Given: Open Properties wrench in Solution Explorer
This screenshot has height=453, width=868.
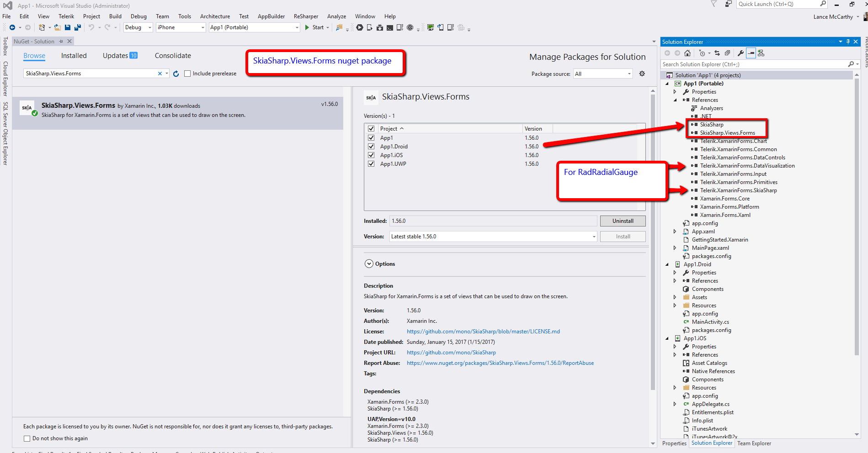Looking at the screenshot, I should click(741, 53).
